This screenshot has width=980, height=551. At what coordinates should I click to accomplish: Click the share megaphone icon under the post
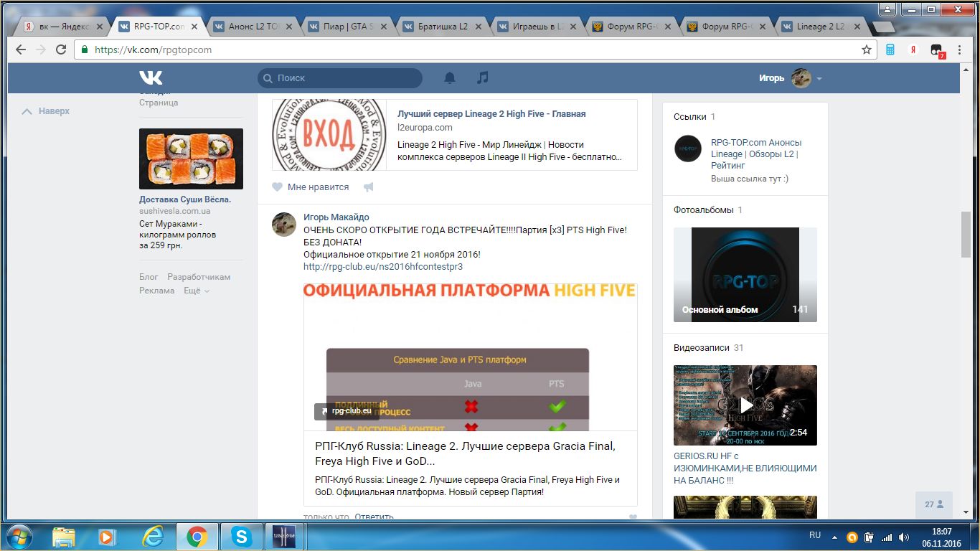pos(368,187)
